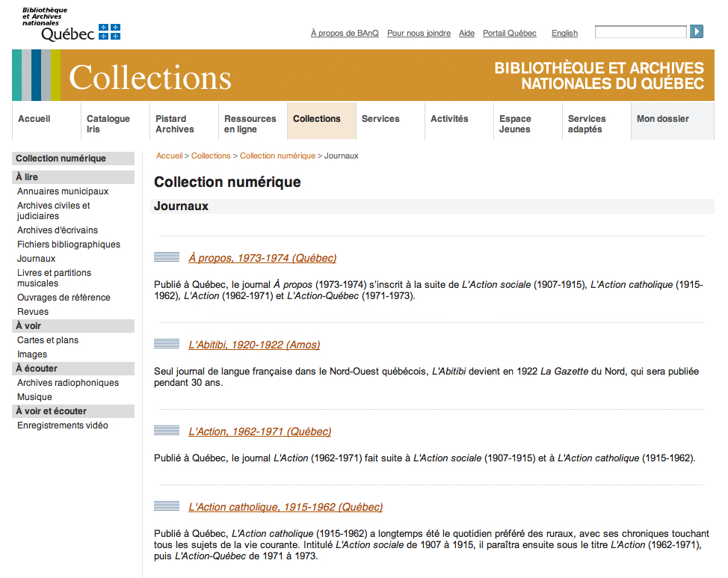Open Annuaires municipaux in sidebar
This screenshot has width=728, height=578.
point(63,191)
